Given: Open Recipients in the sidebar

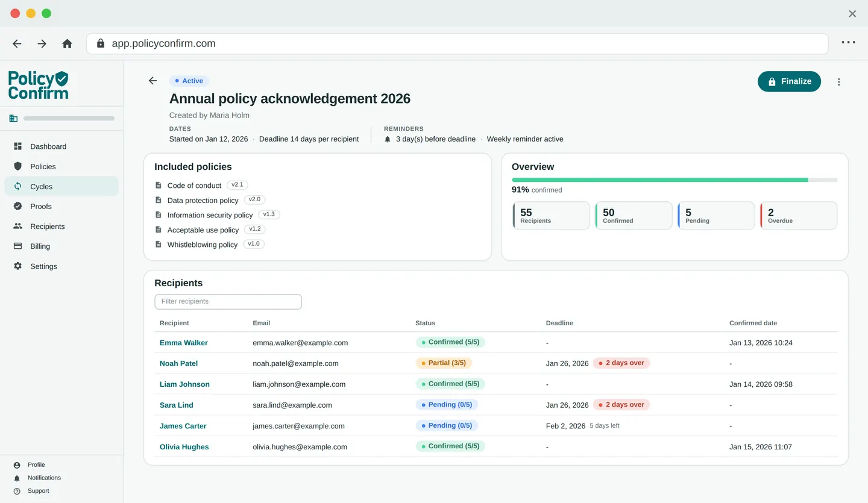Looking at the screenshot, I should (x=61, y=227).
